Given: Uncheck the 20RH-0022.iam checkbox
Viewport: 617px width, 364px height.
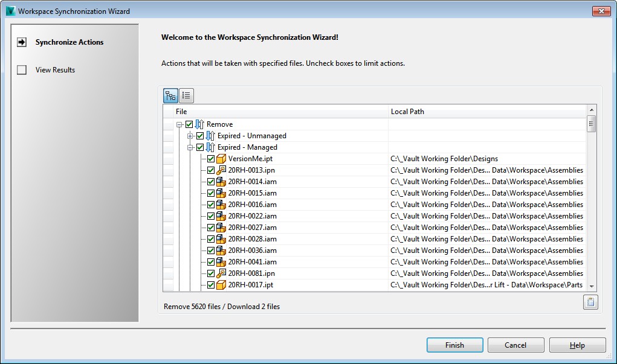Looking at the screenshot, I should 211,216.
